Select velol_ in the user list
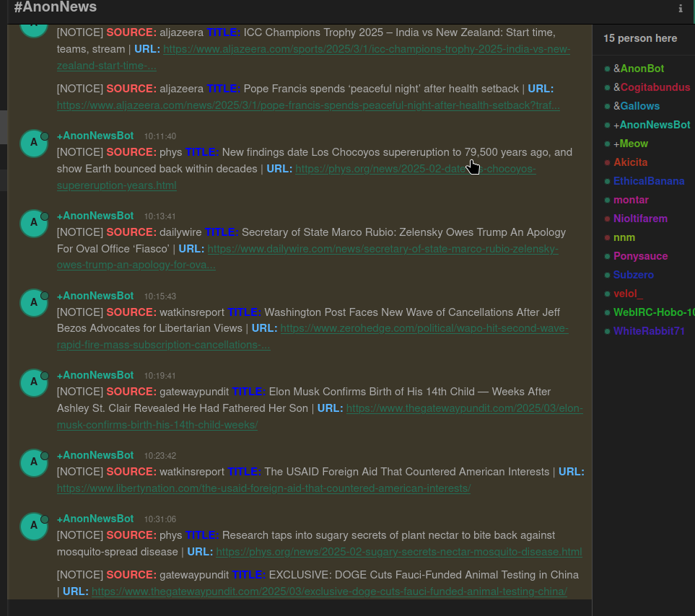Viewport: 695px width, 616px height. point(628,294)
